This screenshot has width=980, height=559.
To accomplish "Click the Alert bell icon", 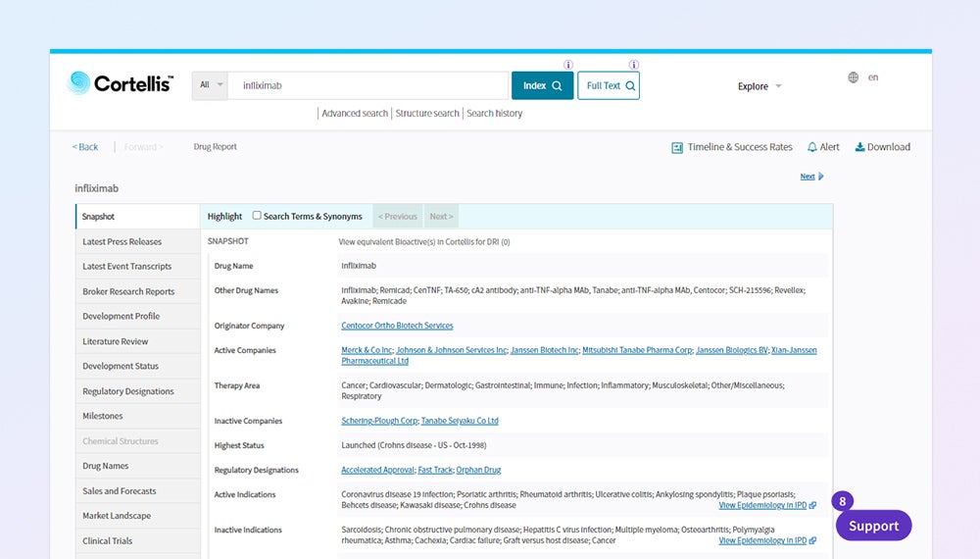I will [x=812, y=147].
